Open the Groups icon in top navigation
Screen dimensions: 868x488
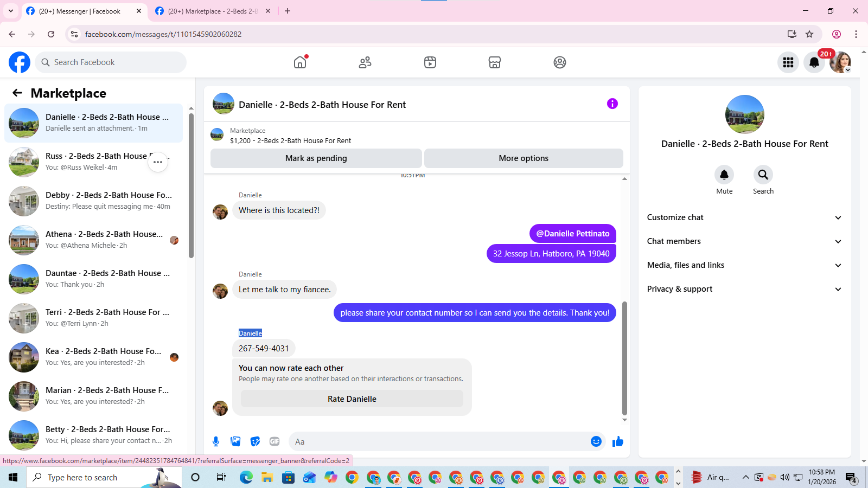[560, 62]
